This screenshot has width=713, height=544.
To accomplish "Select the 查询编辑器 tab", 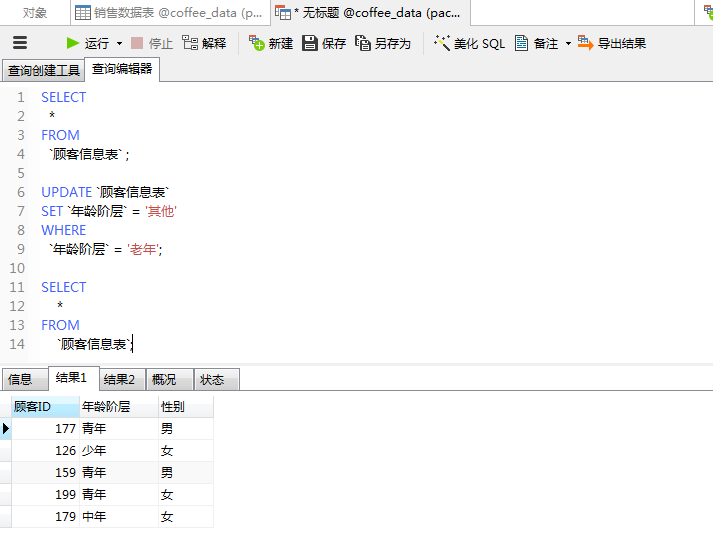I will 122,69.
